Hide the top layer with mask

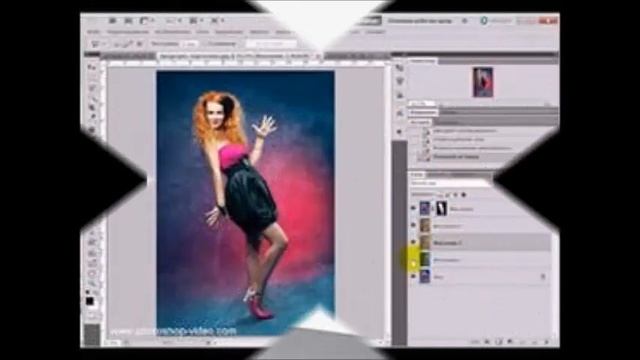coord(413,208)
